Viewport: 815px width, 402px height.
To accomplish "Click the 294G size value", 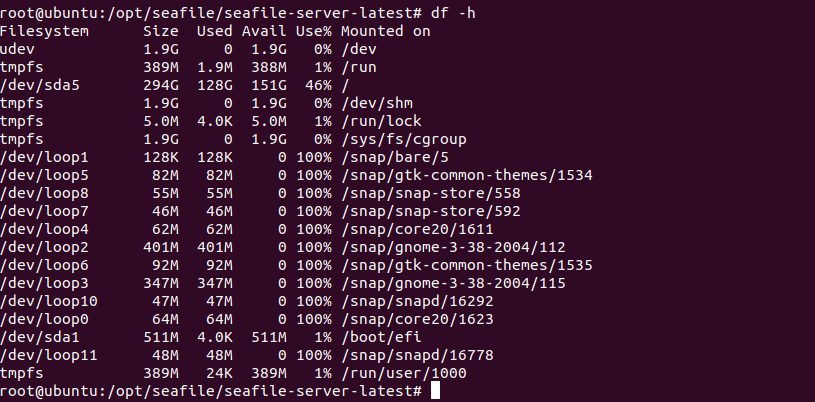I will 162,85.
